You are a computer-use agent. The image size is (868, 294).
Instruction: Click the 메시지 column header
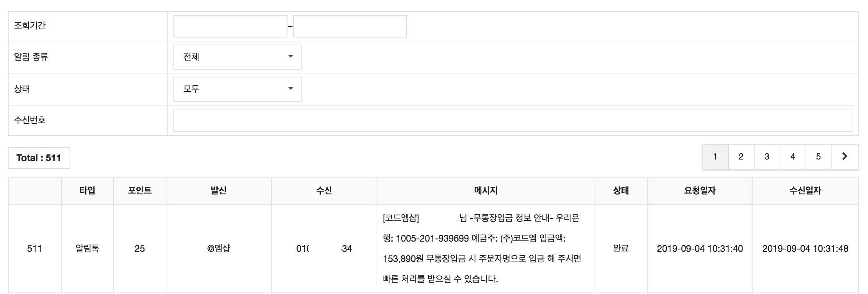click(x=485, y=191)
